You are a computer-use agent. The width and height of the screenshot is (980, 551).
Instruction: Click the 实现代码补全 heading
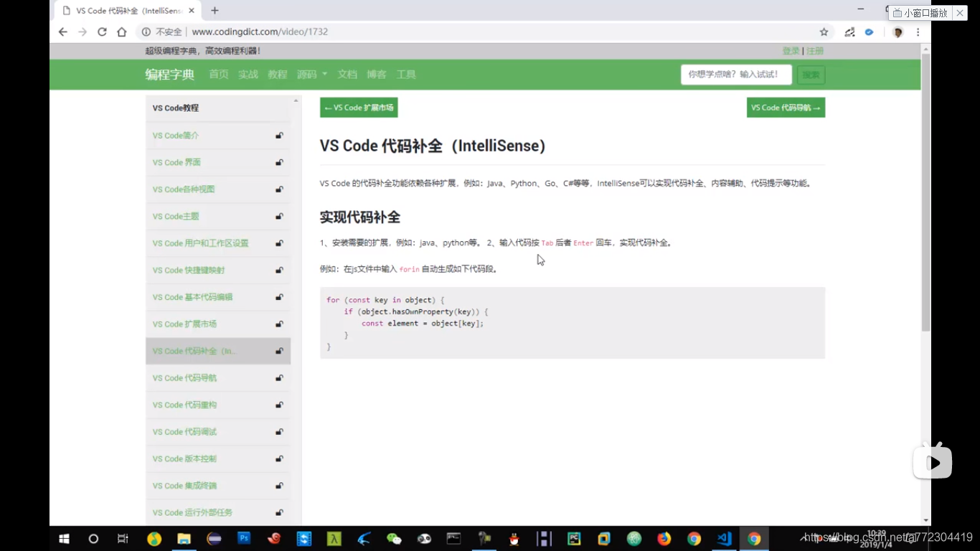click(360, 217)
